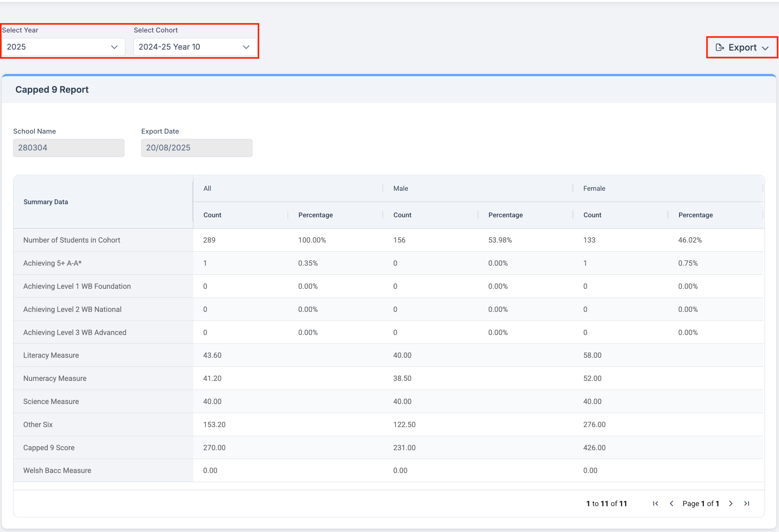Select the Capped 9 Score row
This screenshot has height=532, width=779.
pos(49,448)
